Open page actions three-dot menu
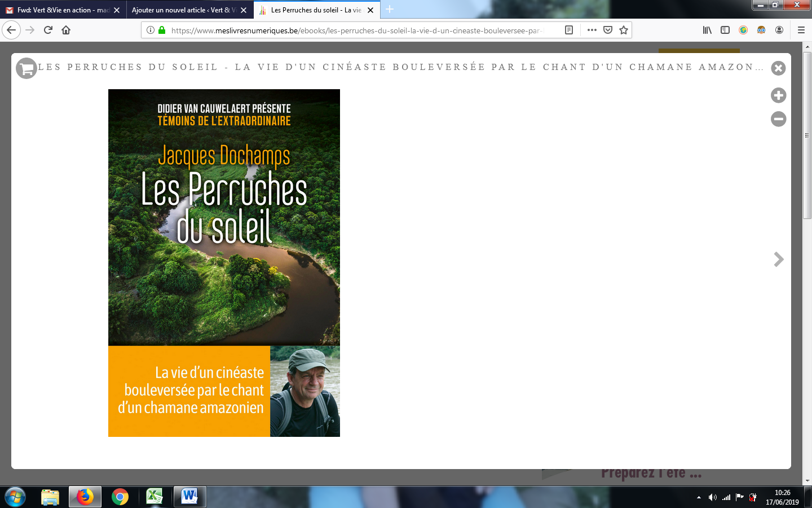812x508 pixels. [592, 30]
